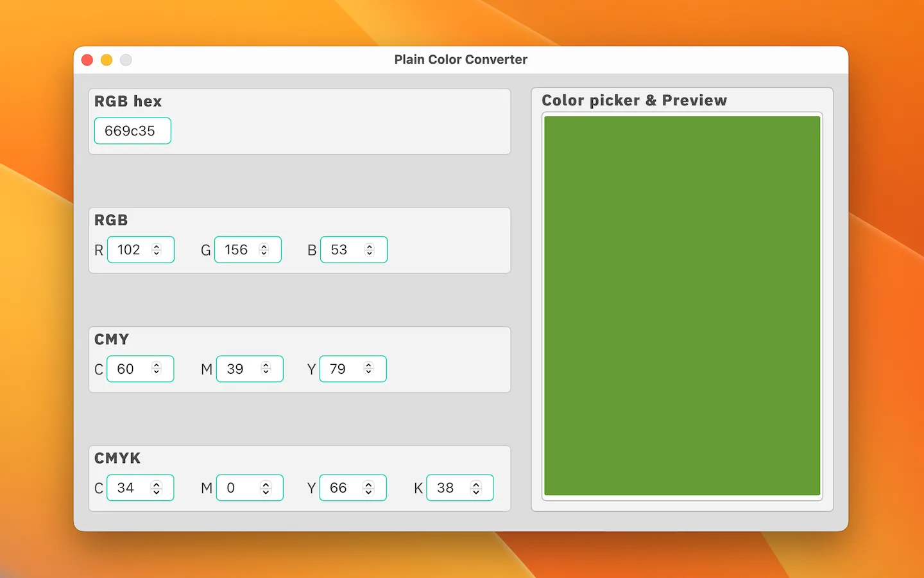Step the CMYK C value

coord(156,487)
